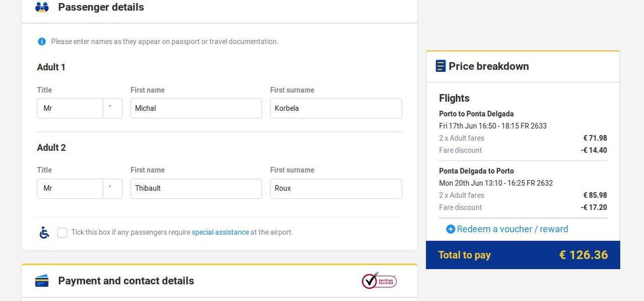Click the Price breakdown receipt icon
Image resolution: width=644 pixels, height=301 pixels.
(440, 66)
